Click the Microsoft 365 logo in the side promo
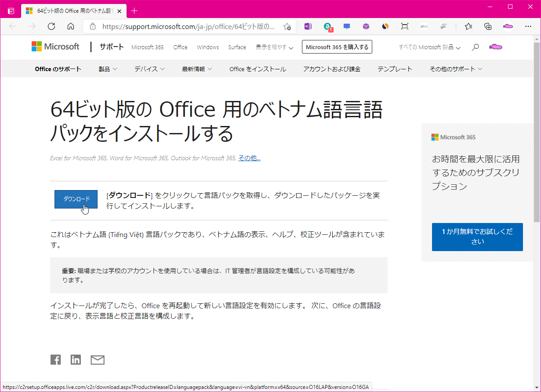The width and height of the screenshot is (541, 392). (x=454, y=137)
